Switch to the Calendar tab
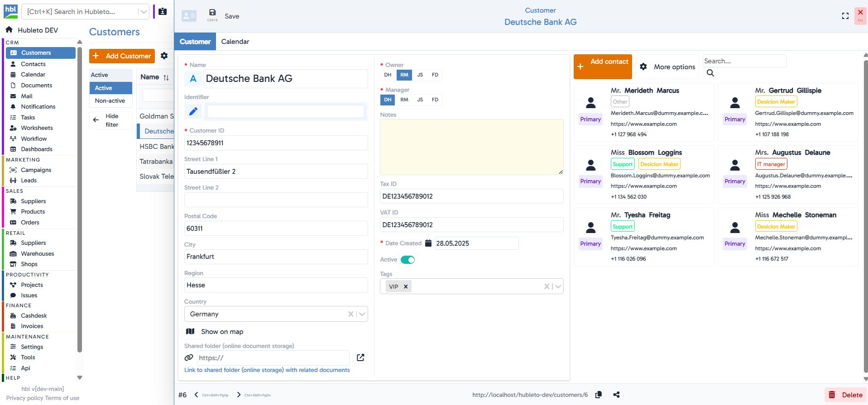The image size is (868, 405). click(x=235, y=42)
